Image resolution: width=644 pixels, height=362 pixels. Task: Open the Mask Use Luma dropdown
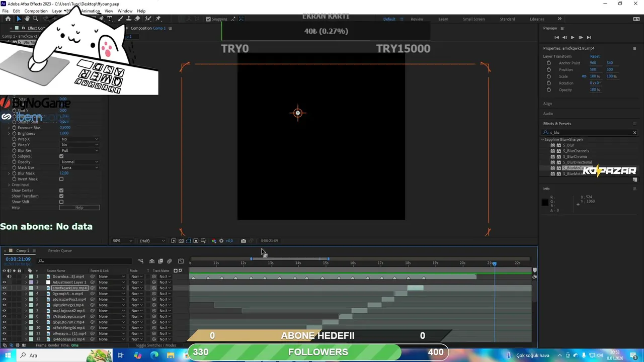[x=80, y=167]
